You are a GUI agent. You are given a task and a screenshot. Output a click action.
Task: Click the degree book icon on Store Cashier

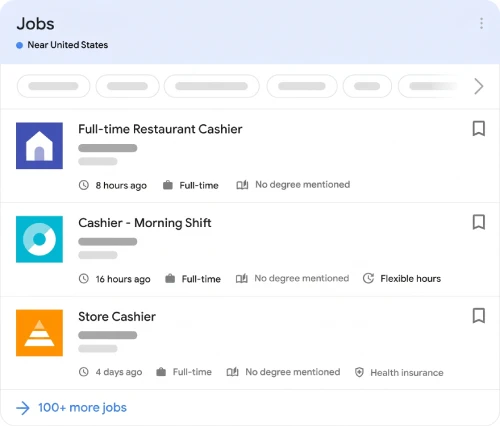(232, 372)
